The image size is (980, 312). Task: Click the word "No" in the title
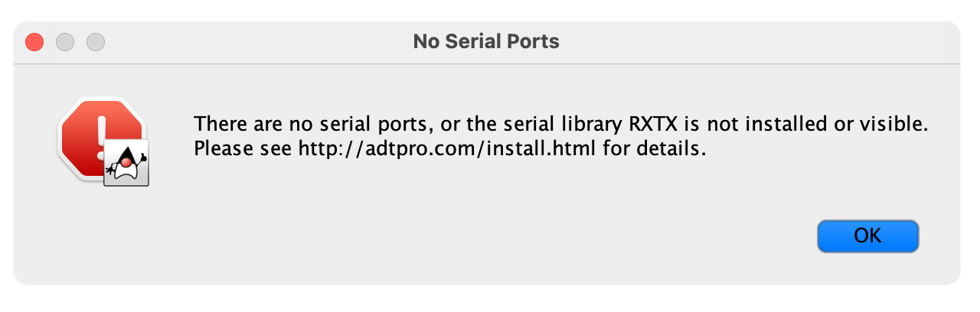426,41
